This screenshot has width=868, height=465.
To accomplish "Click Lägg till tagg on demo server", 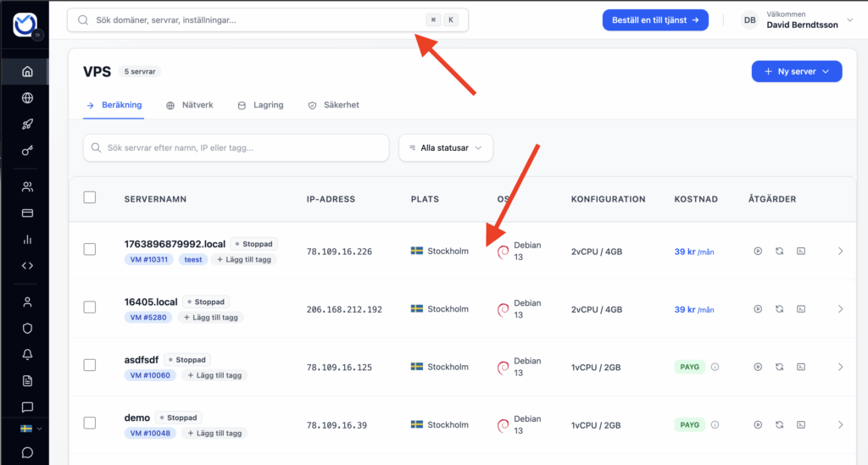I will [215, 433].
